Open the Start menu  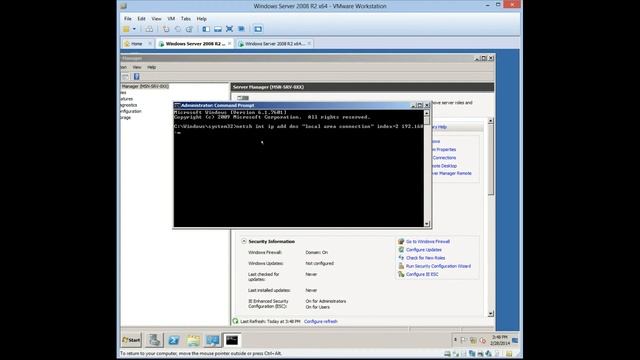pyautogui.click(x=131, y=340)
